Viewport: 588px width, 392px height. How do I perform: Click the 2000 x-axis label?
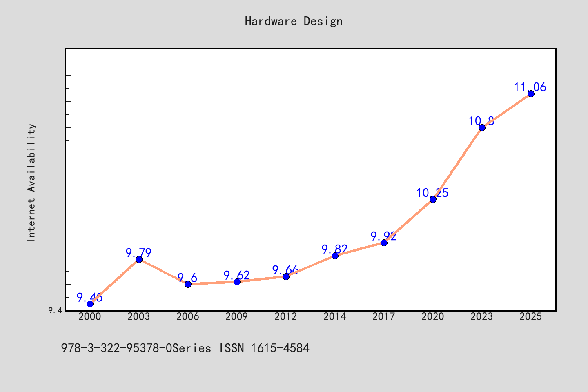point(90,316)
